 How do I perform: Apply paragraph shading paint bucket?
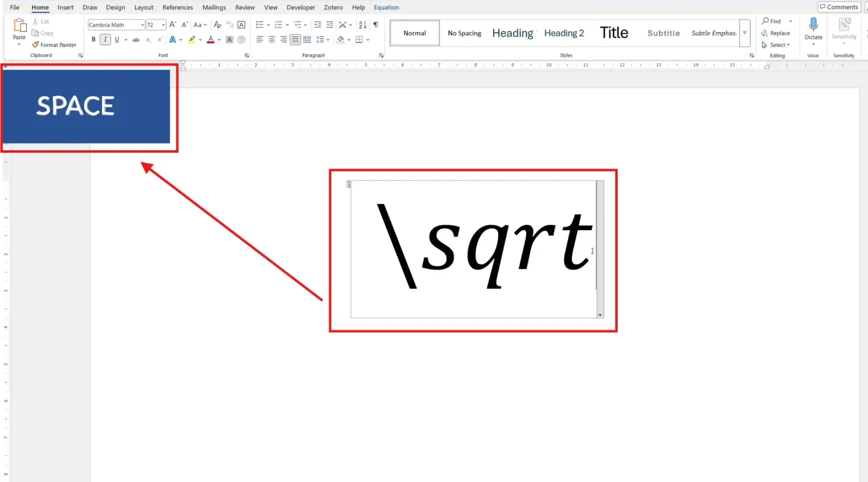coord(340,40)
